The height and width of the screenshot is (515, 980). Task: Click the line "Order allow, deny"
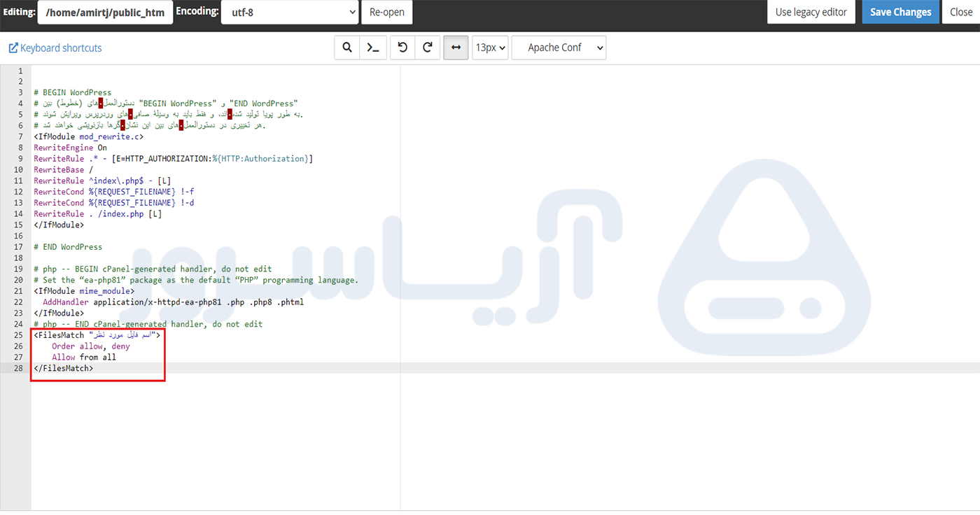coord(91,346)
